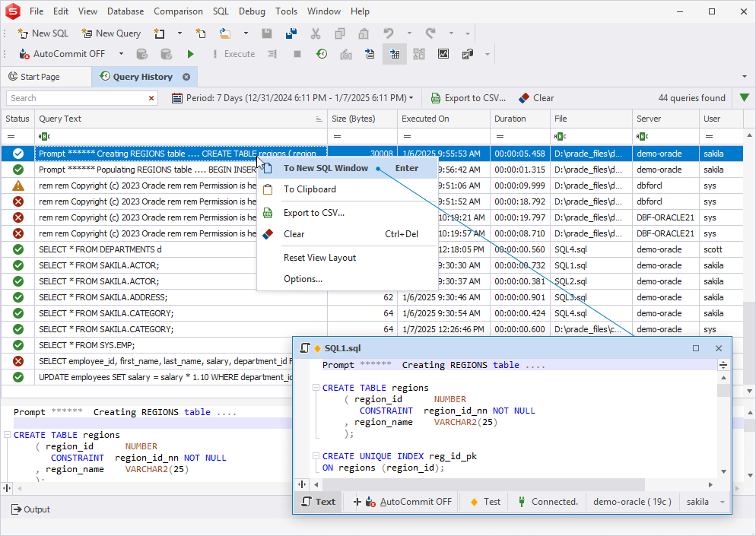
Task: Open the Redo history dropdown arrow
Action: pyautogui.click(x=451, y=33)
